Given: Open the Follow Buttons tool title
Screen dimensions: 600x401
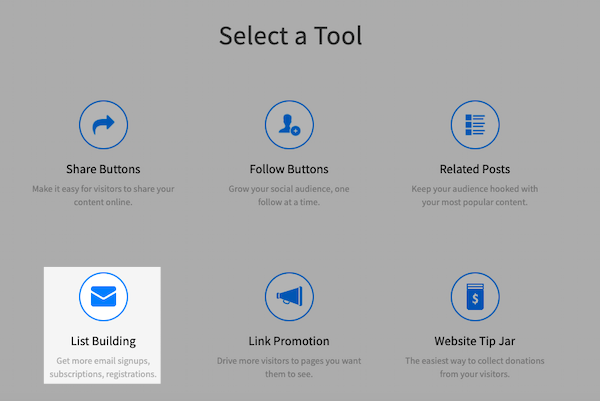Looking at the screenshot, I should click(x=289, y=169).
